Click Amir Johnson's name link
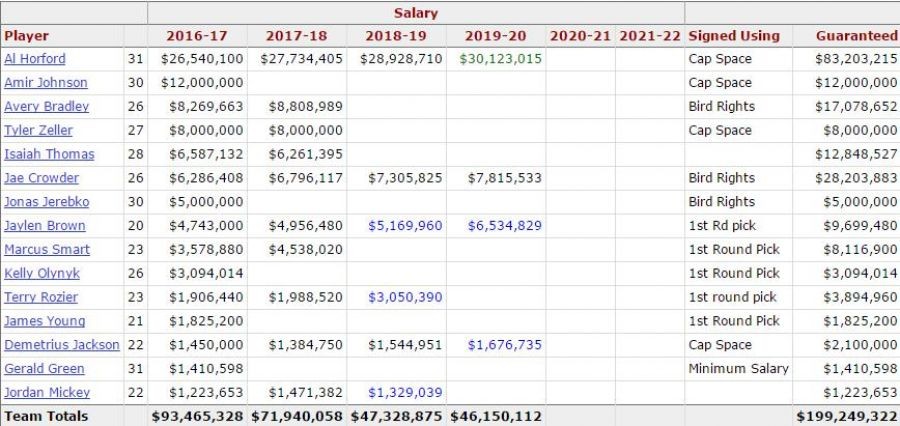The image size is (900, 426). (x=46, y=83)
